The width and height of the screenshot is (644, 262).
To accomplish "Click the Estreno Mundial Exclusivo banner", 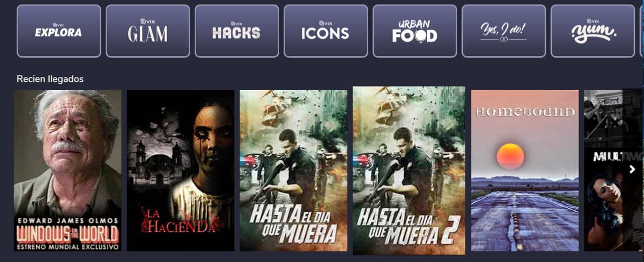I will 67,247.
